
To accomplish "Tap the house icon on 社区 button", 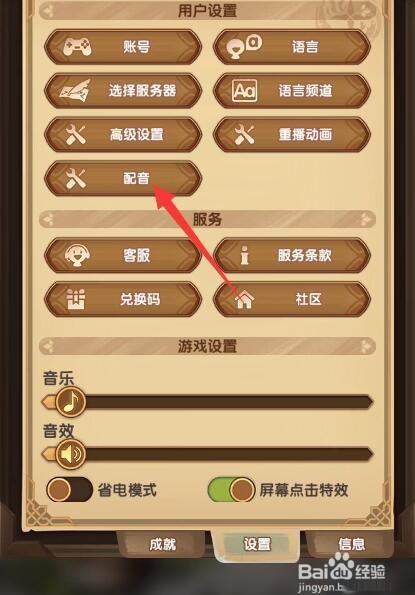I will 245,300.
